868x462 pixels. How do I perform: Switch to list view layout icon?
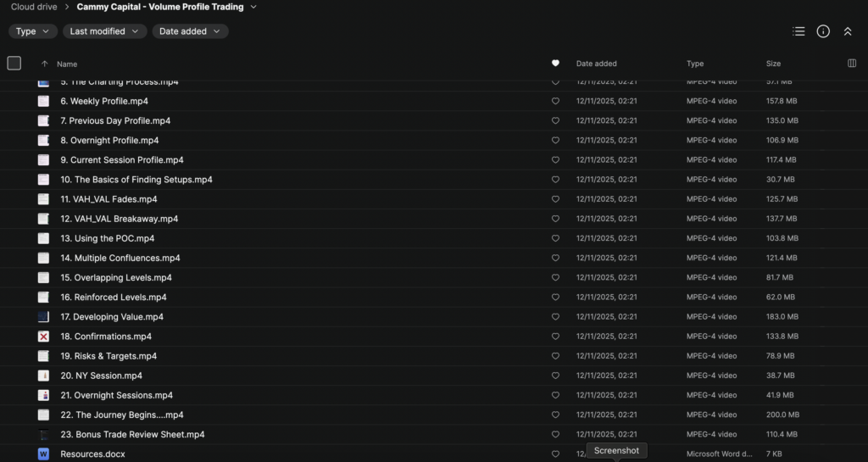point(798,31)
